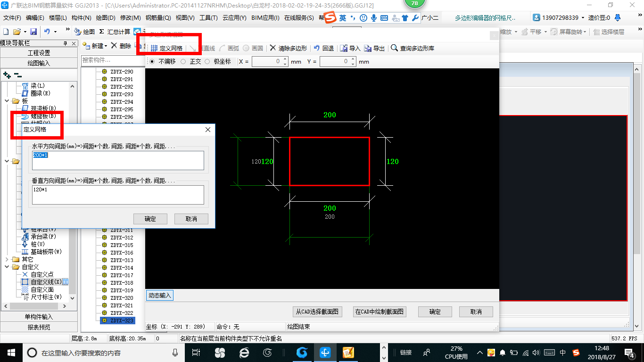Screen dimensions: 644x362
Task: Click 确定 in the 定义网格 dialog
Action: [150, 219]
